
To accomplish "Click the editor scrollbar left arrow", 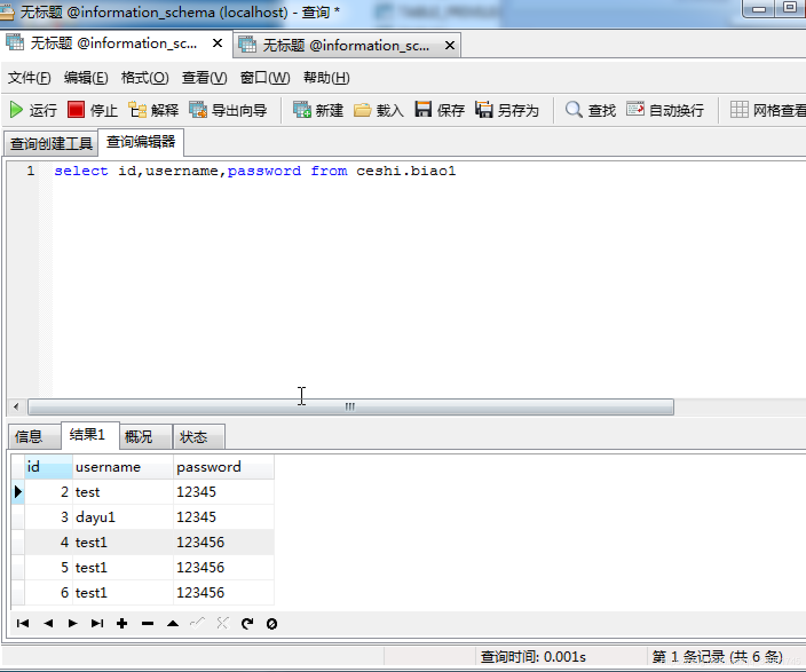I will click(15, 407).
